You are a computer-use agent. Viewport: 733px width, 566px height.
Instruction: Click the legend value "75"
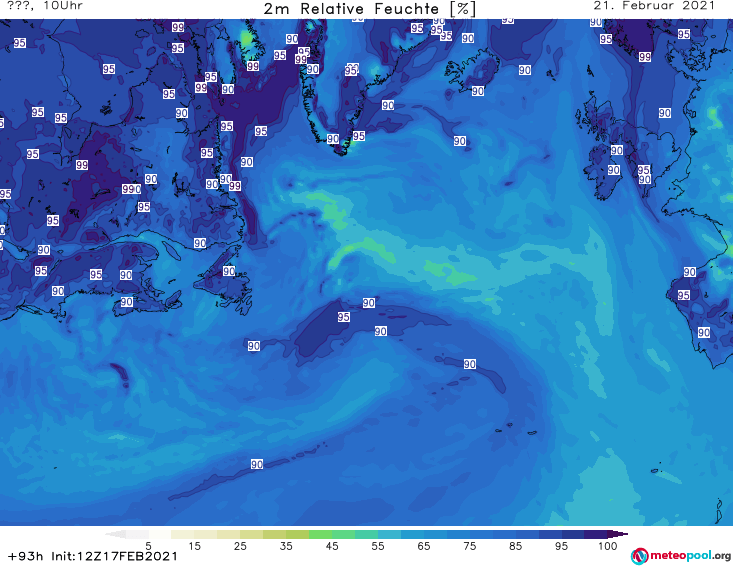[470, 545]
